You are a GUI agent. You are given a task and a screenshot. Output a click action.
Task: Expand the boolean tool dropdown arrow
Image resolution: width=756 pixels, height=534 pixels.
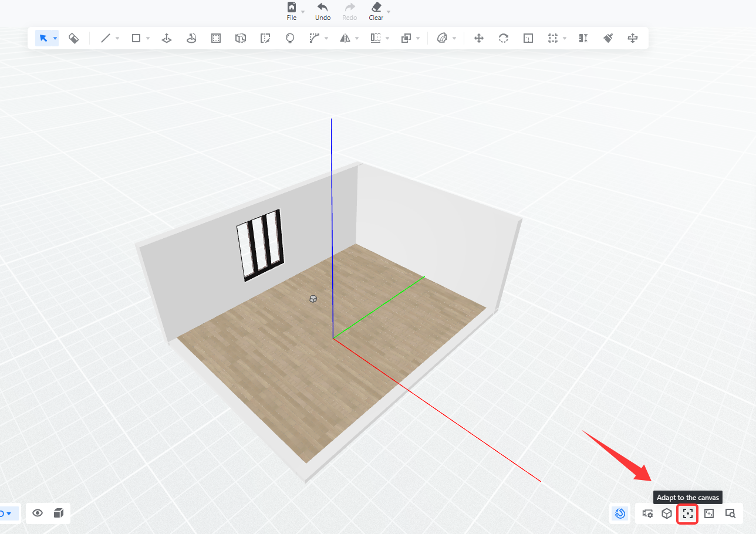tap(418, 39)
